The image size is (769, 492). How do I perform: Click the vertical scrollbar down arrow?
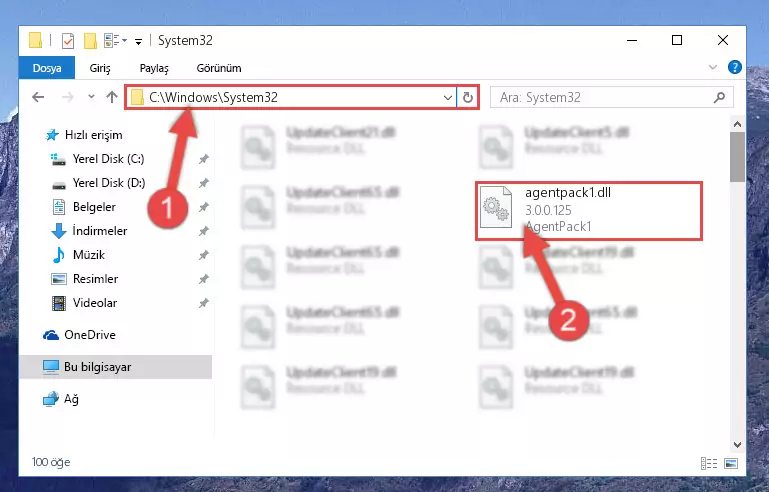[737, 444]
